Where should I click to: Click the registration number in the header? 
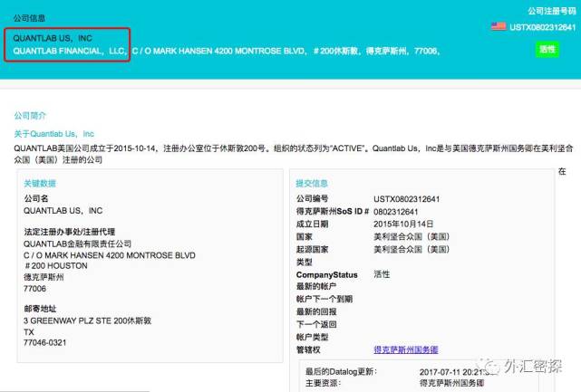pos(542,27)
